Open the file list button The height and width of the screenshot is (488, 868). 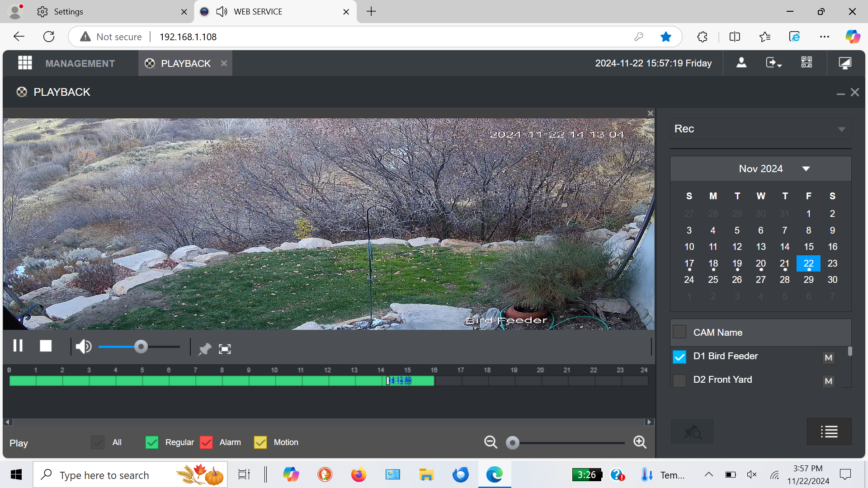pos(829,432)
